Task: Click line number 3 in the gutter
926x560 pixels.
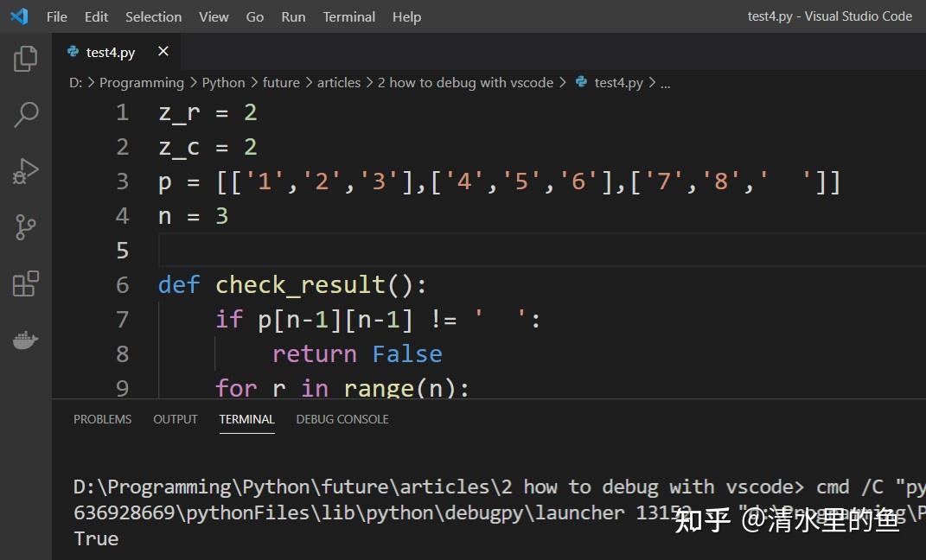Action: pyautogui.click(x=122, y=181)
